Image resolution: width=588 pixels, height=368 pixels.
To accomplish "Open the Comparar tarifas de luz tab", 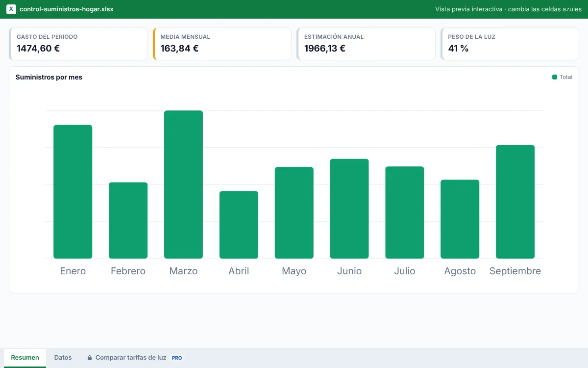I will pyautogui.click(x=134, y=358).
